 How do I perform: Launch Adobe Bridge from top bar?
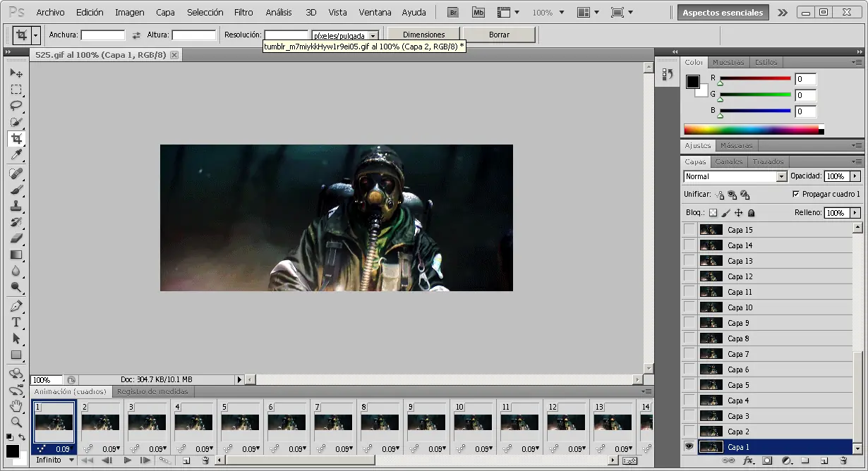[x=454, y=12]
